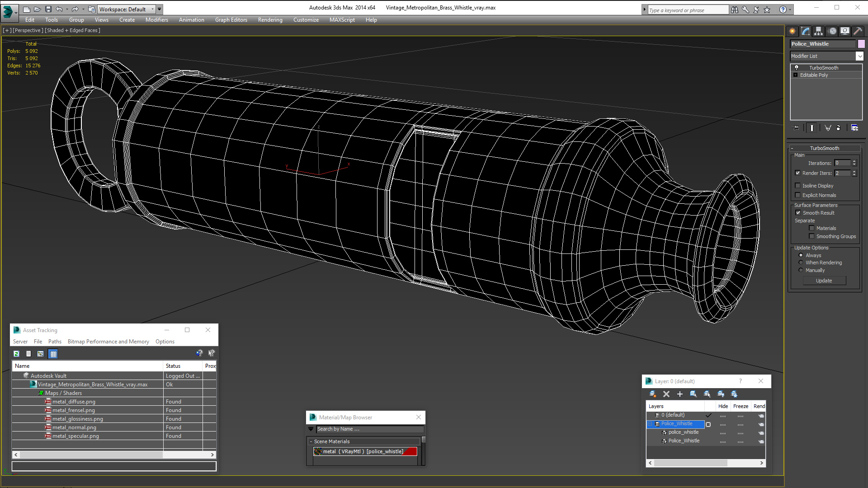Click the pin stack icon below modifier stack

[x=796, y=128]
